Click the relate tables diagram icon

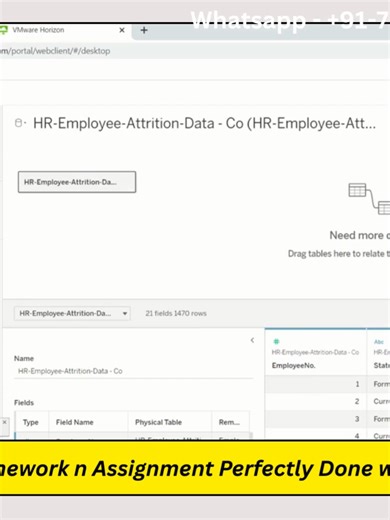click(x=369, y=199)
